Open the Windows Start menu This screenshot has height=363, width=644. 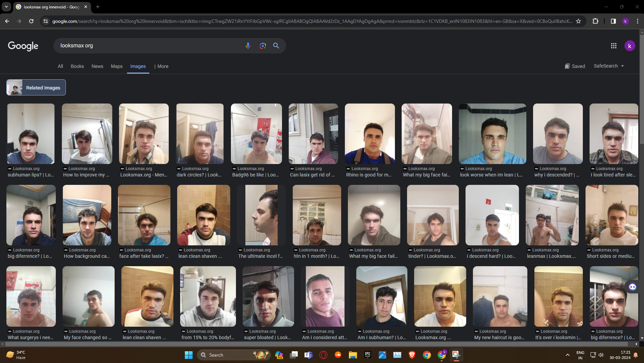coord(189,355)
